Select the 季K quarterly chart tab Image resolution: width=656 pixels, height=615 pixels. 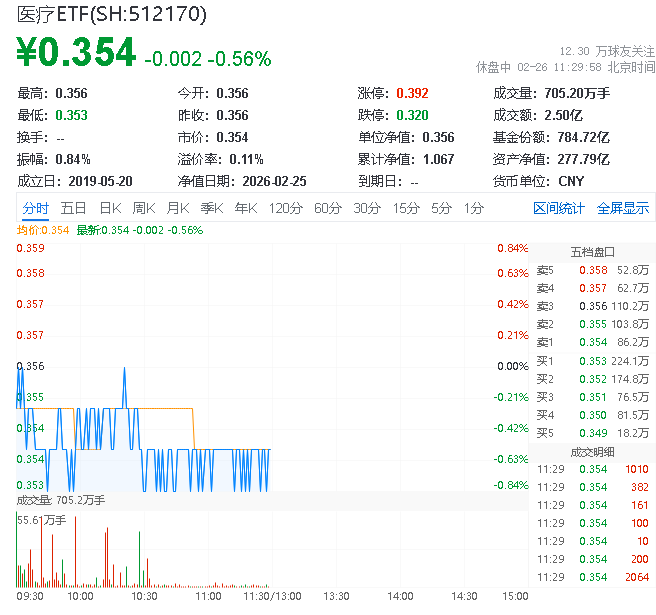click(x=211, y=208)
